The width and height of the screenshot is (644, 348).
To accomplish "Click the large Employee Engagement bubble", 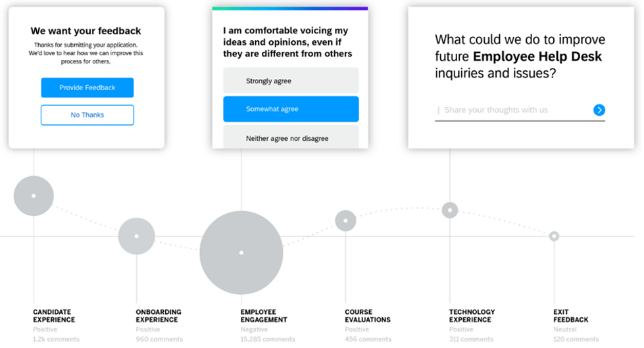I will point(241,253).
